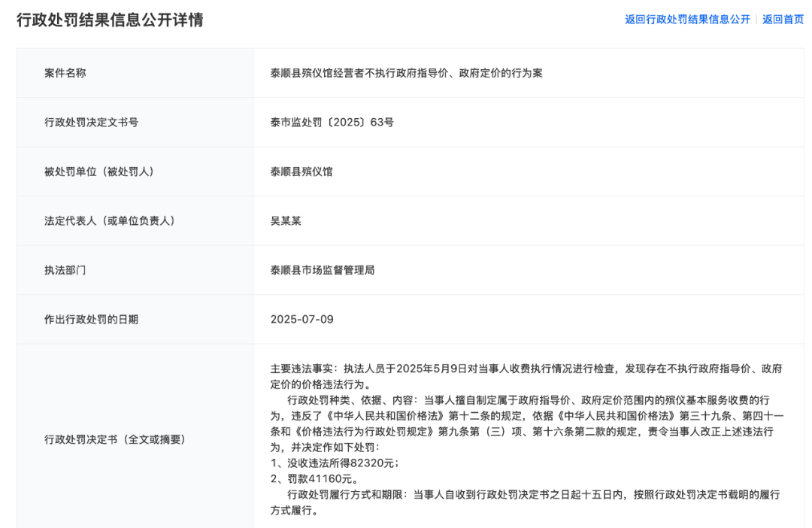This screenshot has height=528, width=812.
Task: Select the 行政处罚决定文书号 label
Action: (x=91, y=122)
